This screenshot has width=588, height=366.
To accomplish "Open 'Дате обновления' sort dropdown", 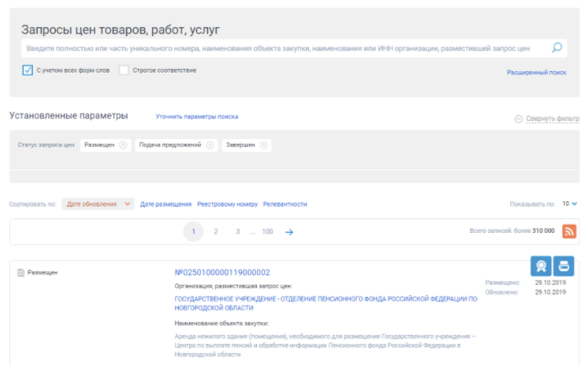I will click(98, 204).
